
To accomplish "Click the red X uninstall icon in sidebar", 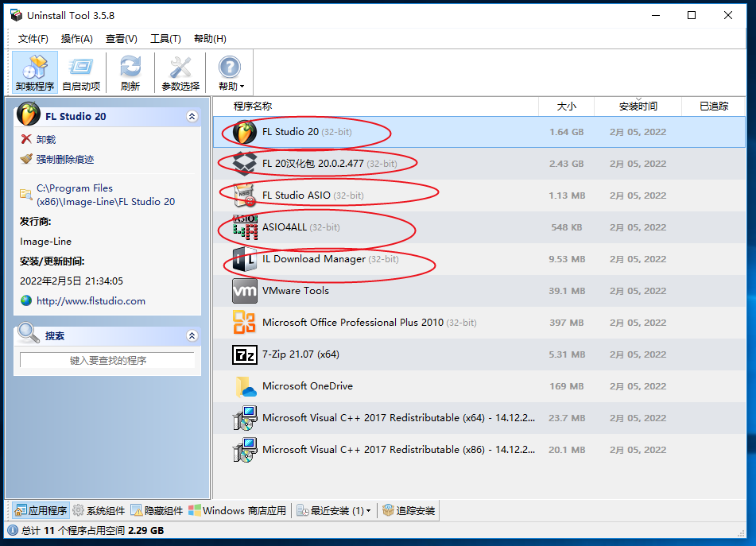I will [26, 139].
